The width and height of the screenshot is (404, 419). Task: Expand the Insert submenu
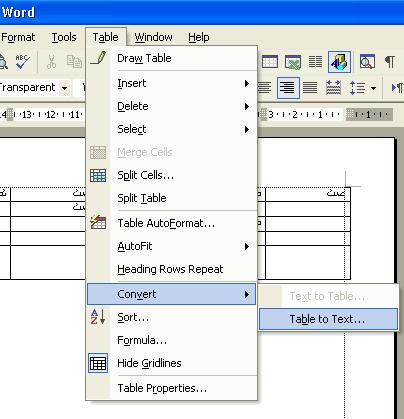pos(171,83)
